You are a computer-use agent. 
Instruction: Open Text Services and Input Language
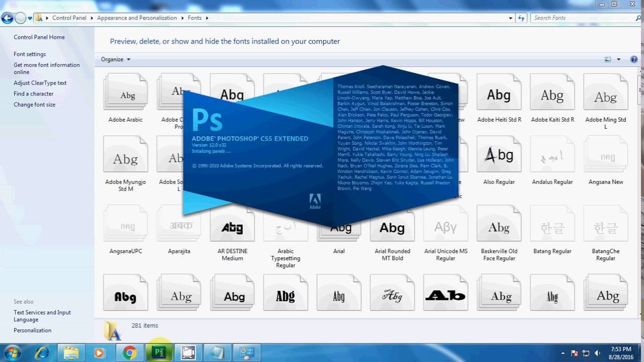42,316
